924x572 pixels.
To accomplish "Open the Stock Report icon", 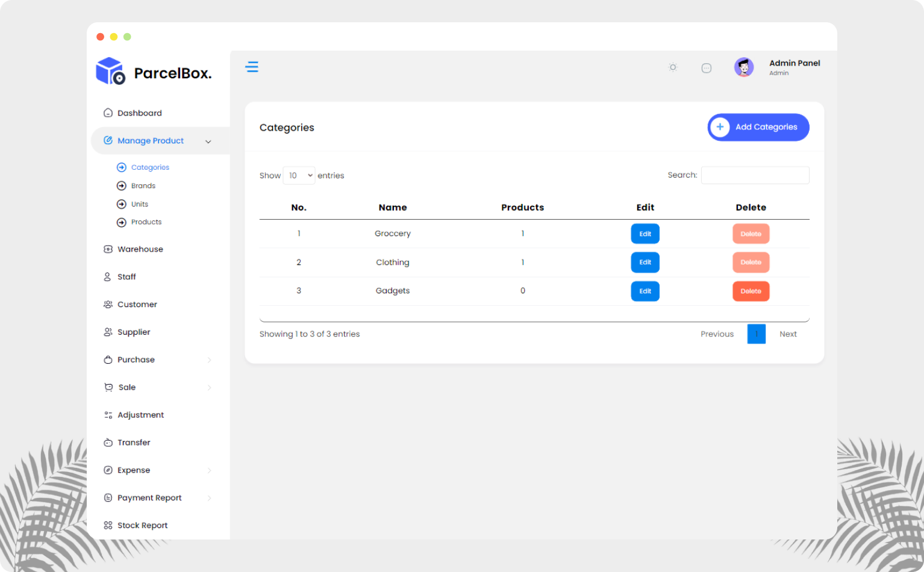I will 107,524.
